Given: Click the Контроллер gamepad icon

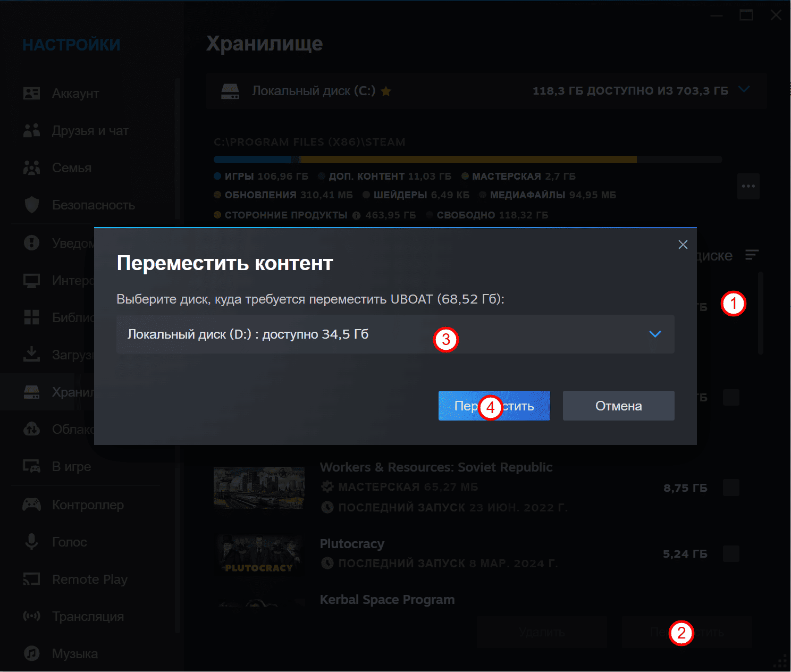Looking at the screenshot, I should (31, 505).
